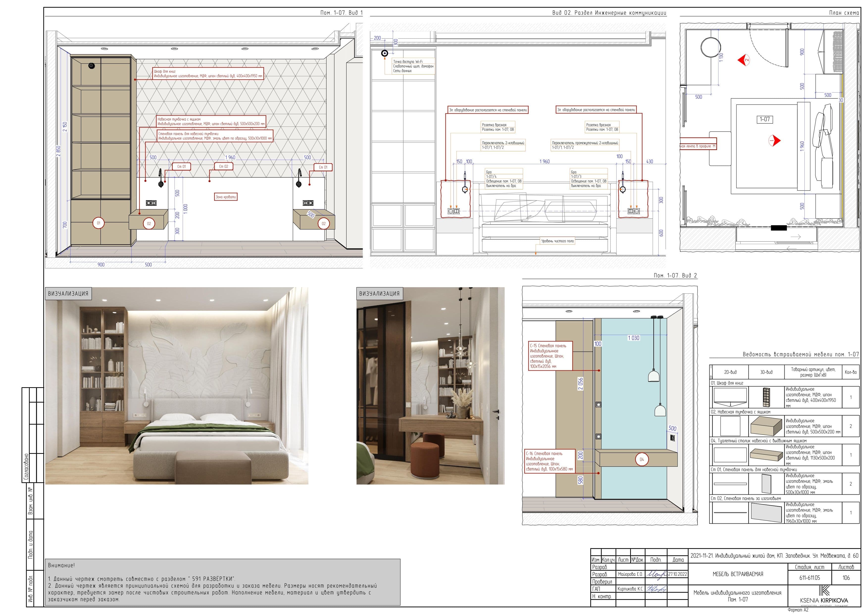The image size is (868, 614).
Task: Click the 'Бра 1-07/3' annotation
Action: click(589, 179)
